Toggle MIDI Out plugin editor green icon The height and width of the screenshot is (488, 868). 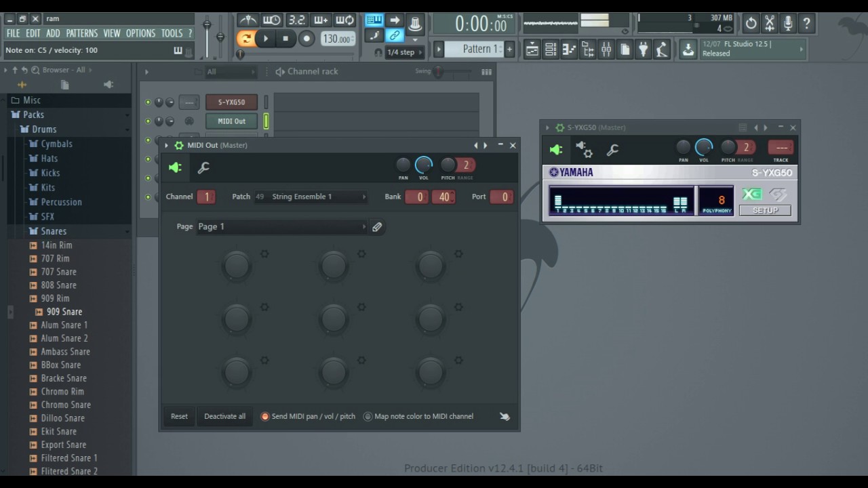coord(176,167)
